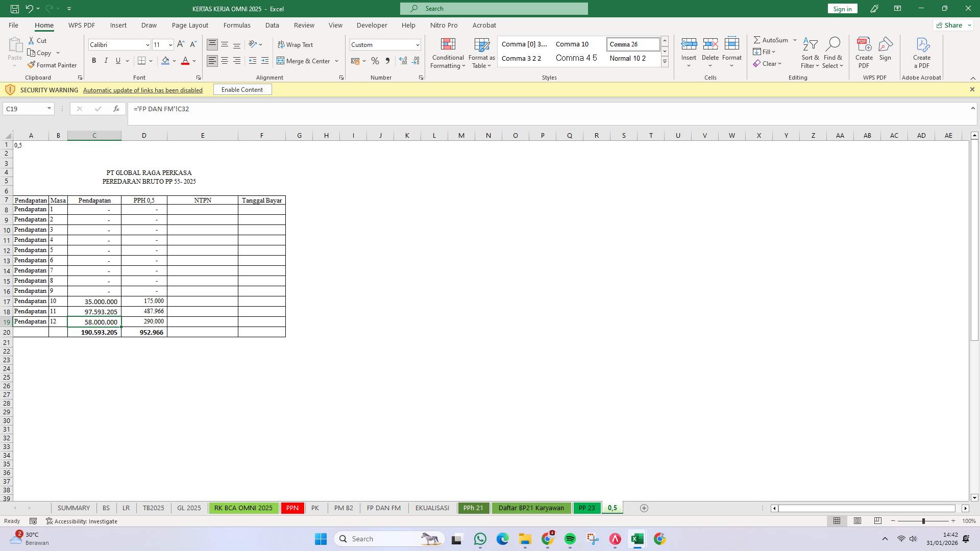Click the Enable Content button
Image resolution: width=980 pixels, height=551 pixels.
point(242,89)
